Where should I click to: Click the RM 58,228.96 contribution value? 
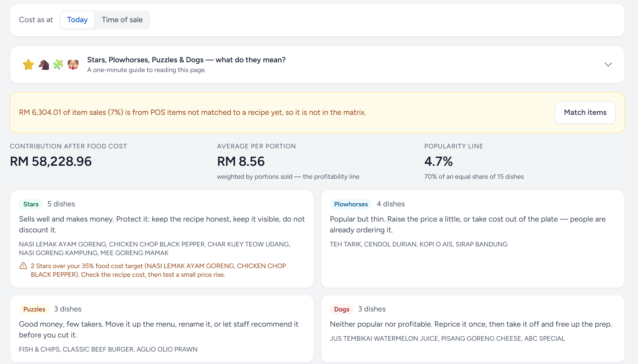coord(51,161)
